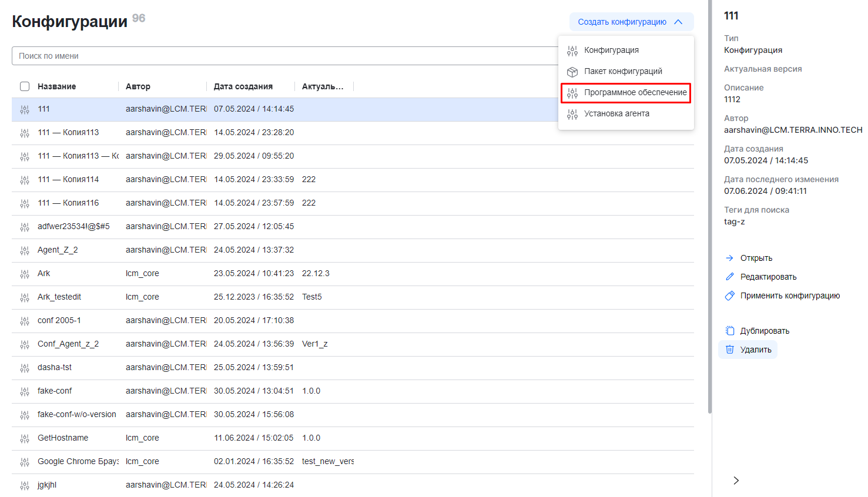This screenshot has width=868, height=497.
Task: Select Установка агента in the dropdown menu
Action: (616, 114)
